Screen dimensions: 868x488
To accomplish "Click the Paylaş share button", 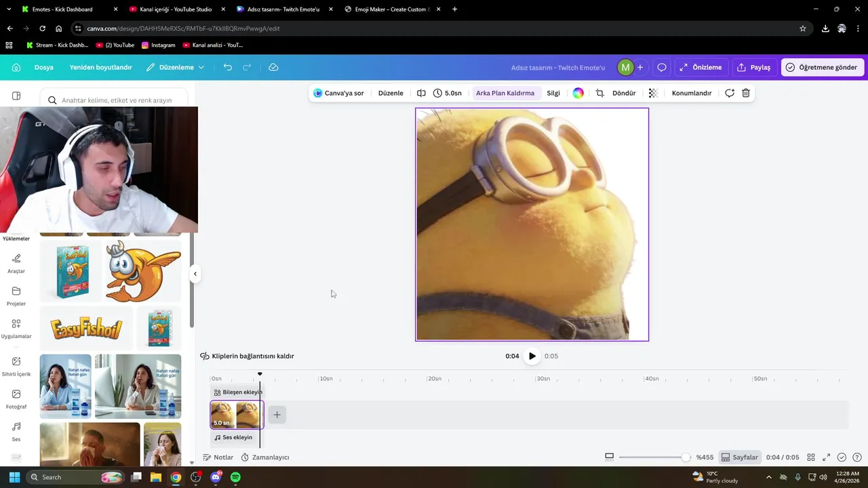I will click(x=754, y=67).
